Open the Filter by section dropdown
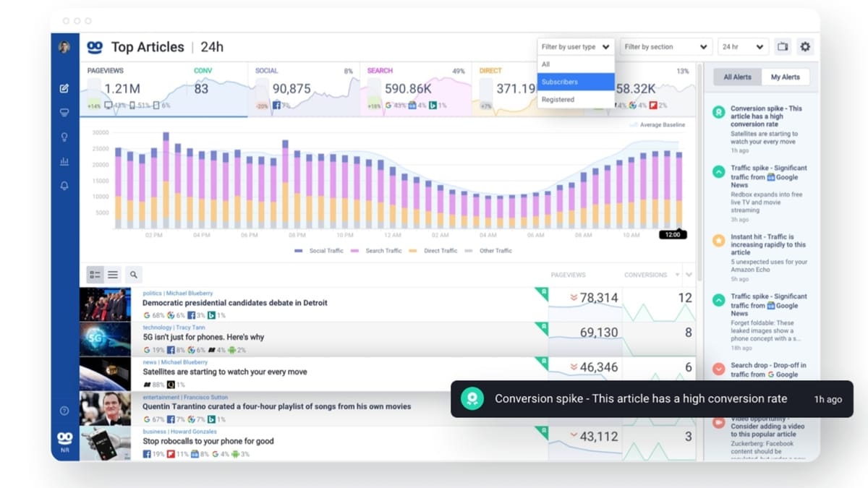This screenshot has height=488, width=868. tap(665, 47)
